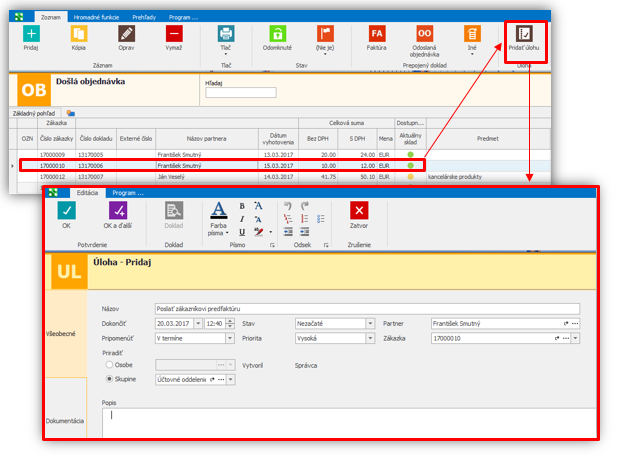The width and height of the screenshot is (620, 458).
Task: Open the Všeobecné side tab
Action: tap(66, 334)
